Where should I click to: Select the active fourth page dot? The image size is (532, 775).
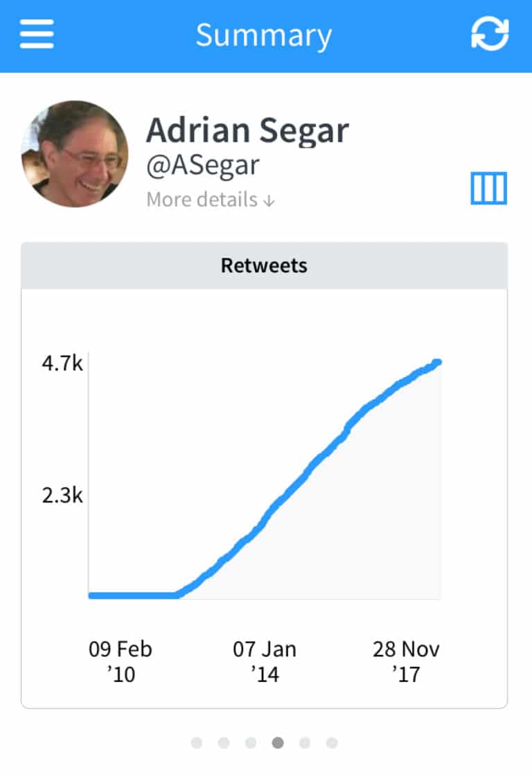[278, 742]
